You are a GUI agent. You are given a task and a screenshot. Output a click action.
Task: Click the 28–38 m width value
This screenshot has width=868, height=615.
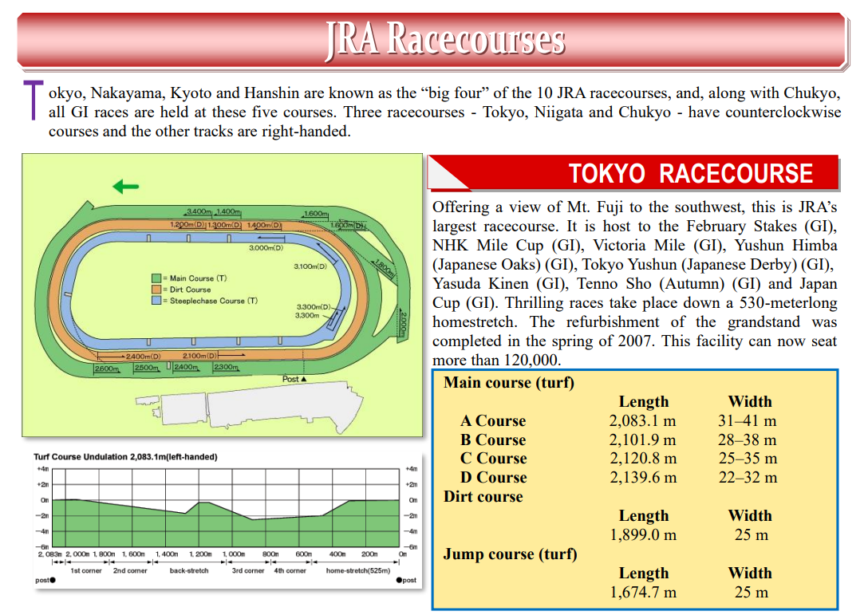click(748, 440)
